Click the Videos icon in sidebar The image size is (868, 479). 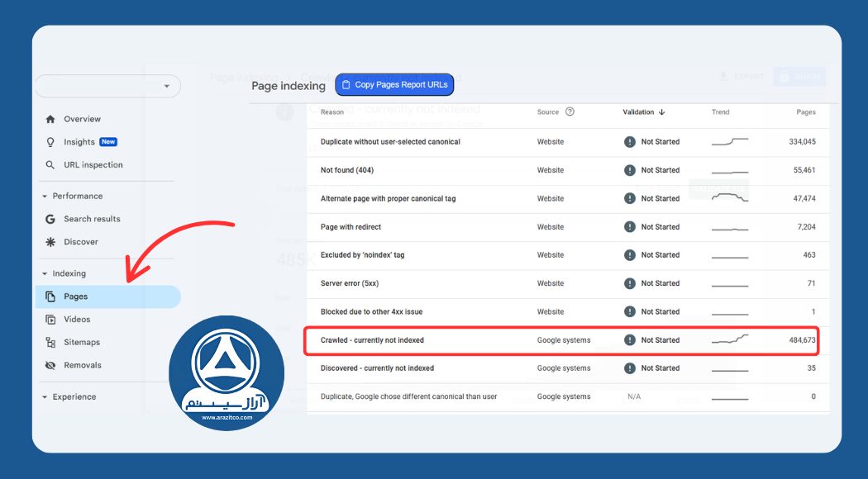tap(50, 320)
